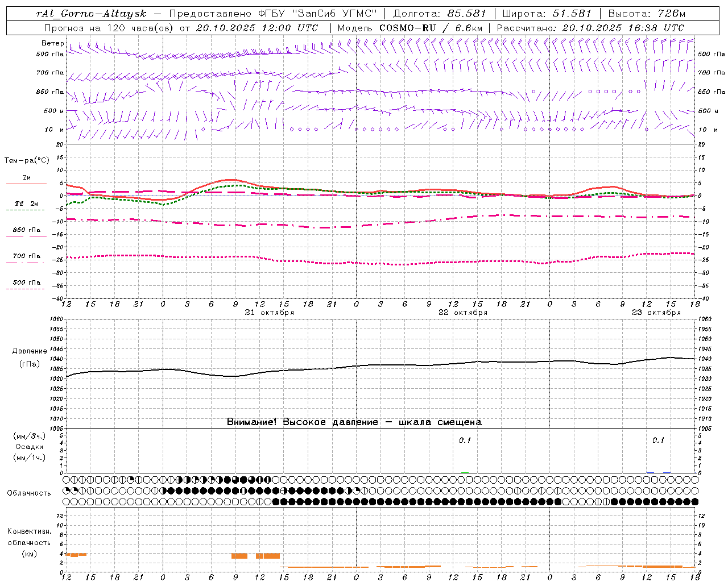
Task: Click the 'Осадки' precipitation label
Action: tap(30, 447)
